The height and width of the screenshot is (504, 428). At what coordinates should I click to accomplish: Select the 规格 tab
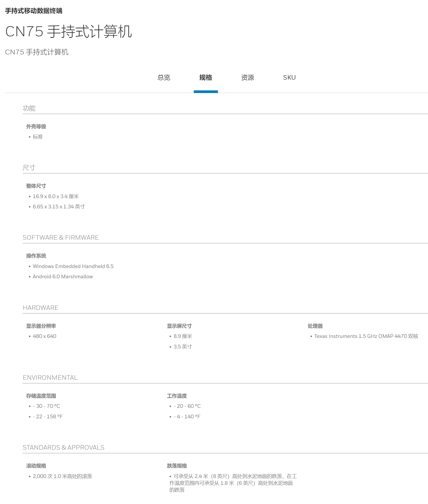click(206, 78)
